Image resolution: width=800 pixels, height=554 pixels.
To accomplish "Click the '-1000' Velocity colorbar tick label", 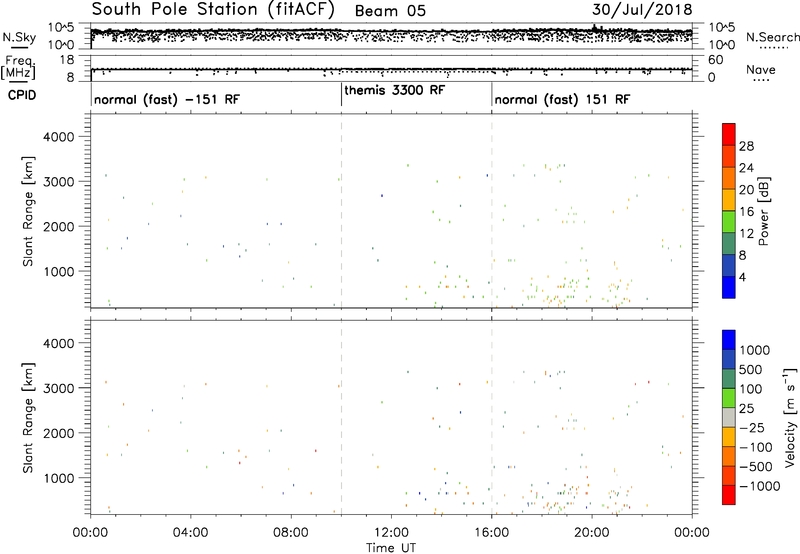I will 760,486.
